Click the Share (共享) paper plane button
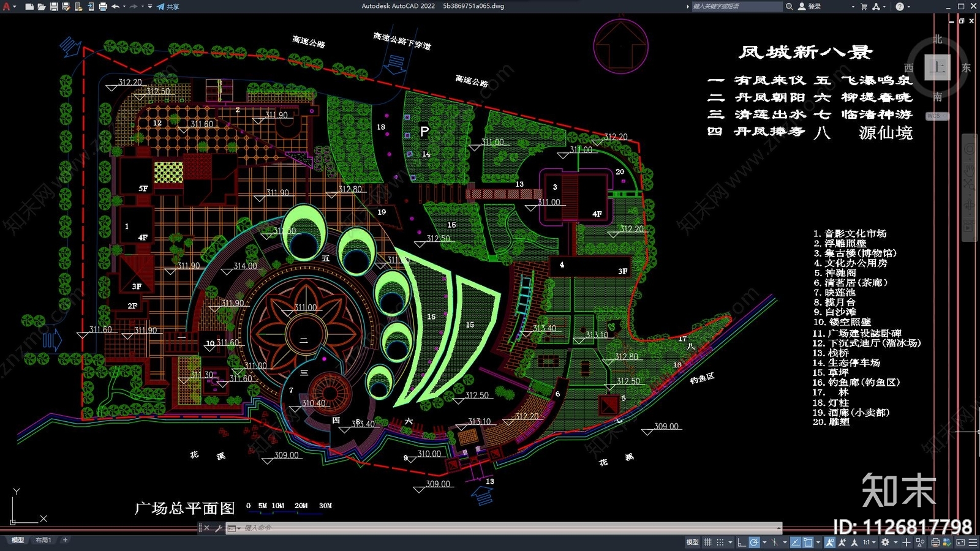 point(168,7)
